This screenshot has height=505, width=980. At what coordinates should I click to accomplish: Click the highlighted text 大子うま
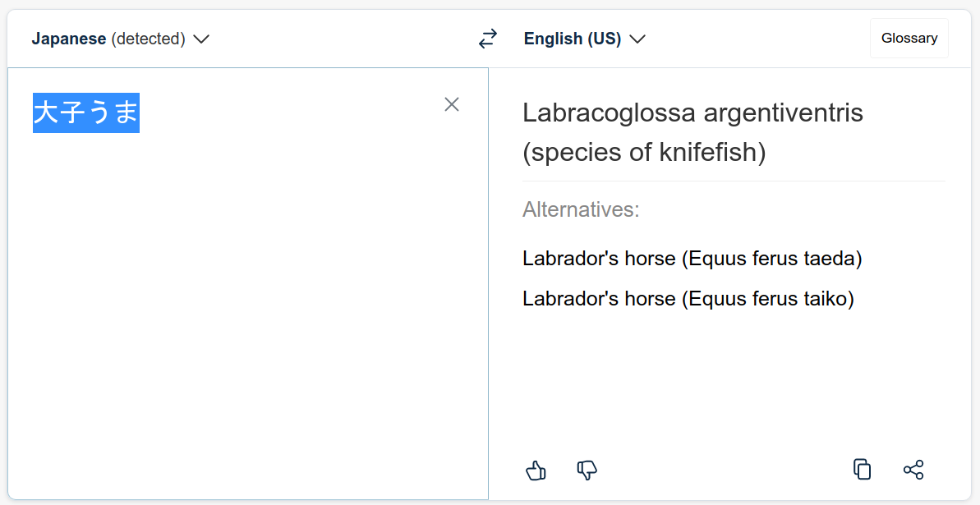[86, 112]
